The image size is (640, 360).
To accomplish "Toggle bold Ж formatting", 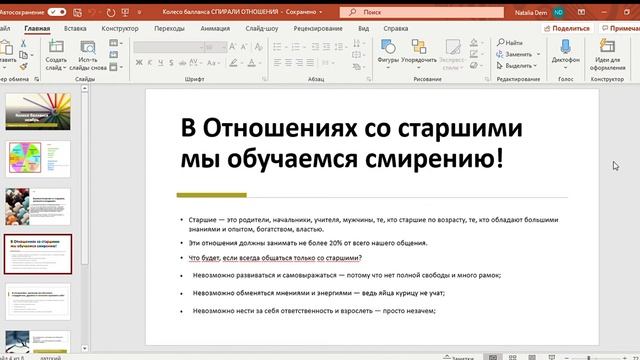I will [139, 63].
